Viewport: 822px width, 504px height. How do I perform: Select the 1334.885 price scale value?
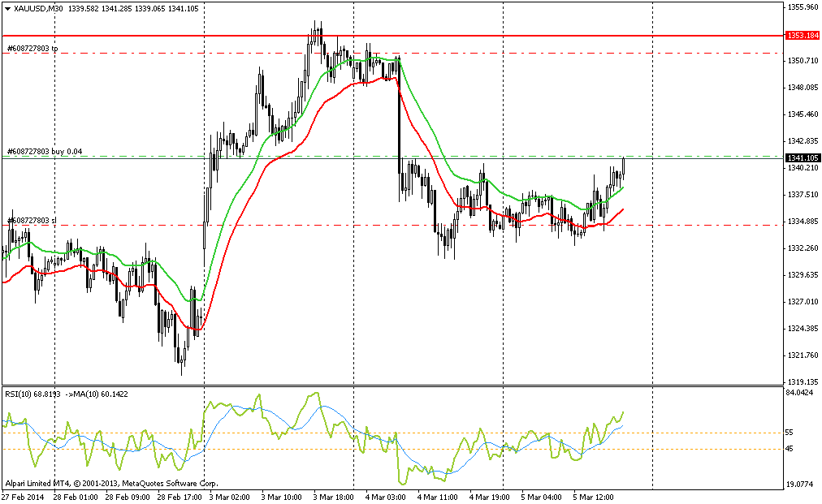point(803,221)
